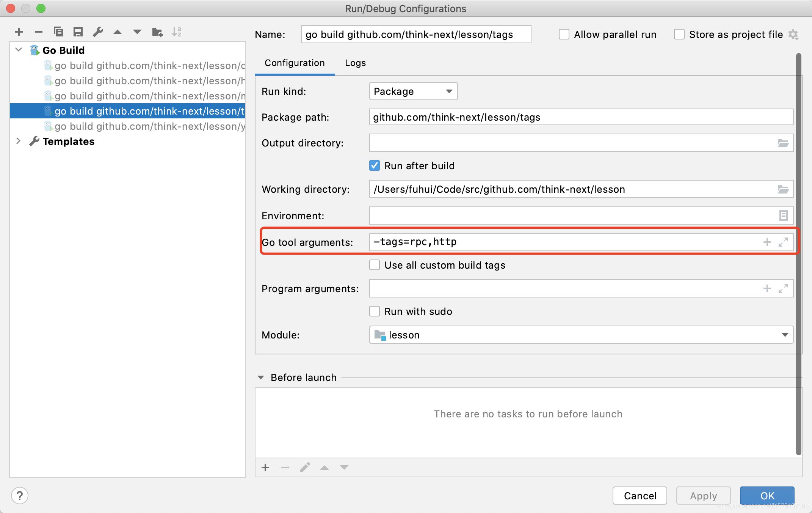The width and height of the screenshot is (812, 513).
Task: Open the Run kind Package dropdown
Action: click(x=413, y=91)
